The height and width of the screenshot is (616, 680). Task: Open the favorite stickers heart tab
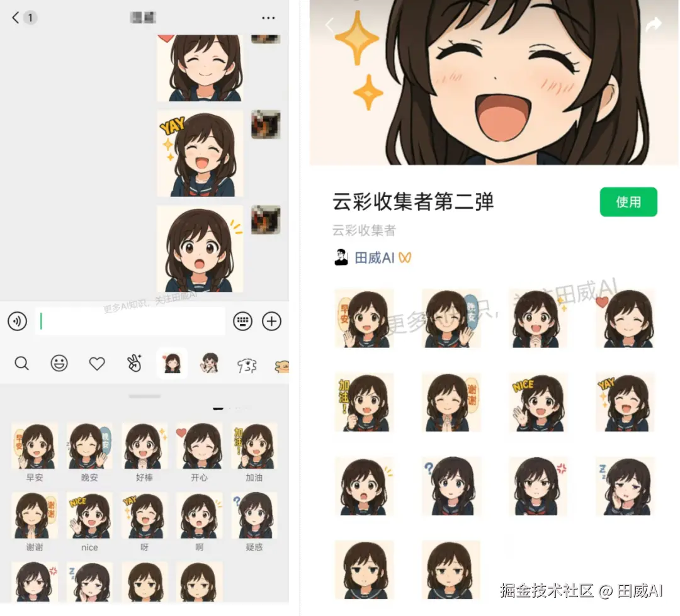pos(97,363)
